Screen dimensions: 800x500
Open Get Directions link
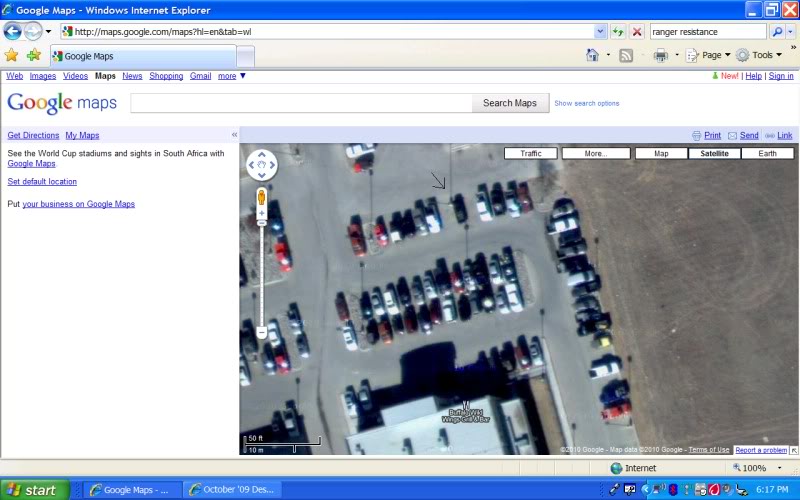tap(33, 135)
